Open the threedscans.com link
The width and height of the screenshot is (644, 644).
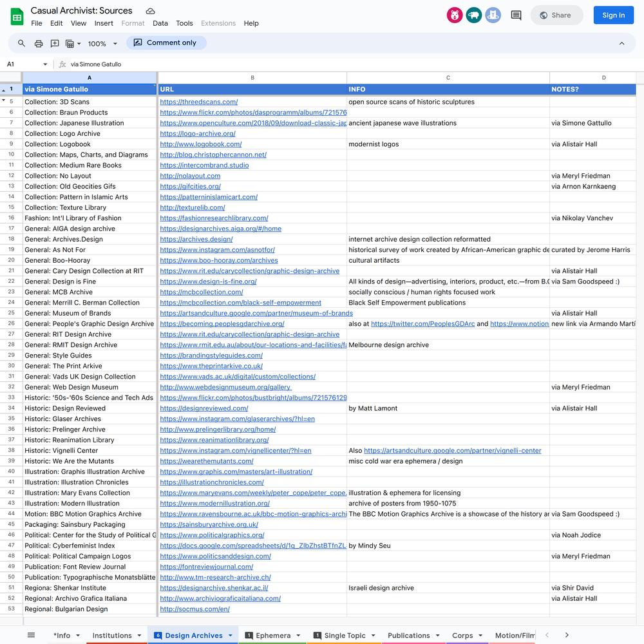(x=199, y=102)
